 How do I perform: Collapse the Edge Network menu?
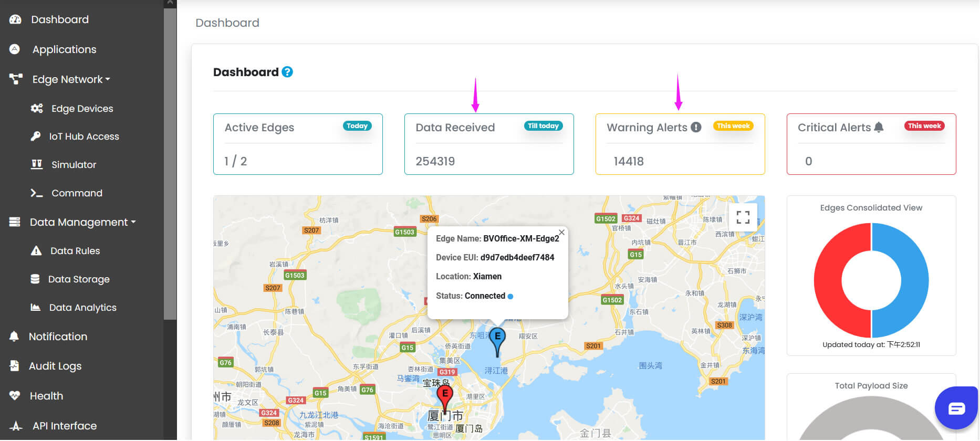[71, 79]
